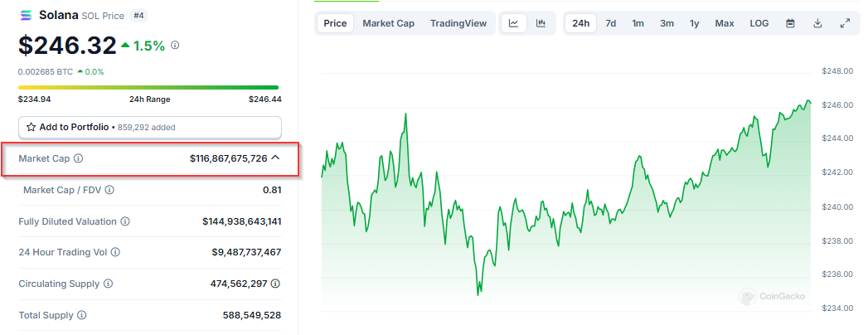This screenshot has height=335, width=868.
Task: Click the 588,549,528 total supply value
Action: click(252, 315)
